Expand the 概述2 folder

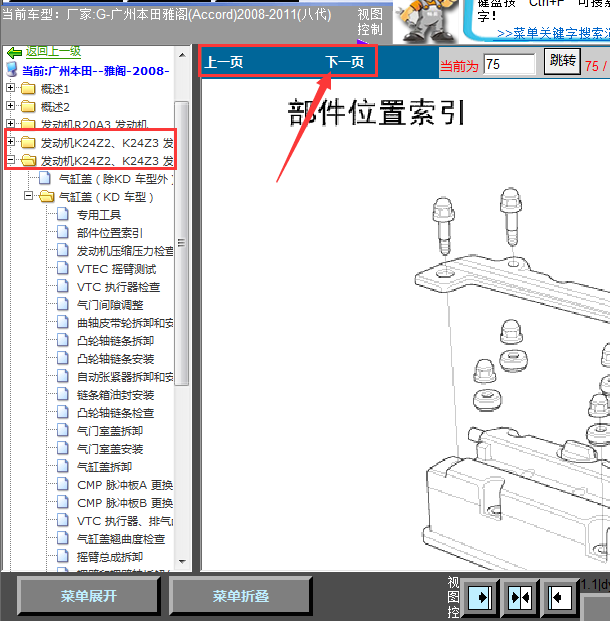(x=11, y=106)
